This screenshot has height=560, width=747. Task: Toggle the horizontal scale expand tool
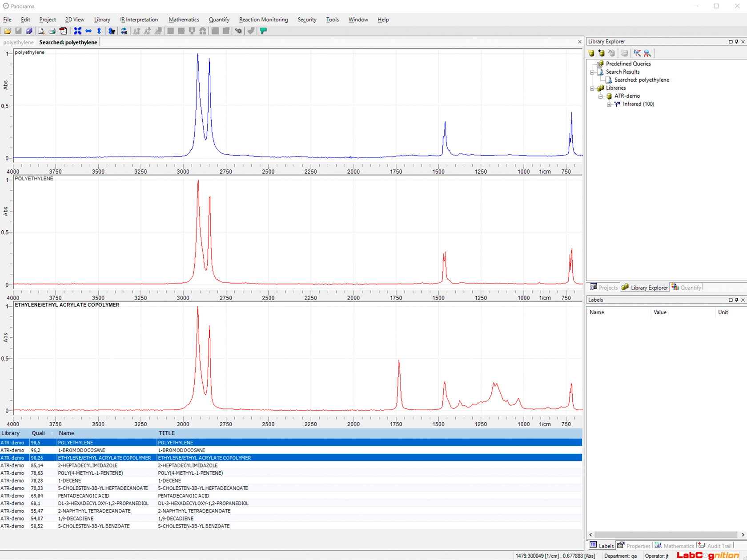pyautogui.click(x=88, y=31)
